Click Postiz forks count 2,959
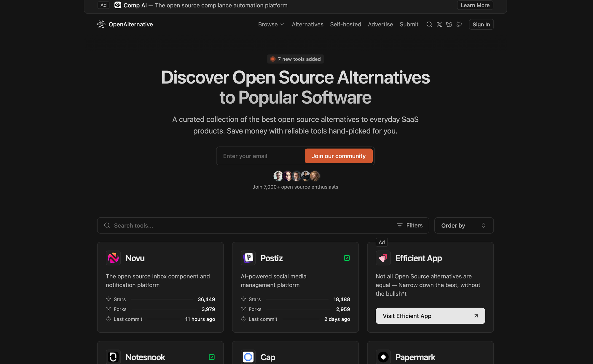The image size is (593, 364). pos(343,309)
